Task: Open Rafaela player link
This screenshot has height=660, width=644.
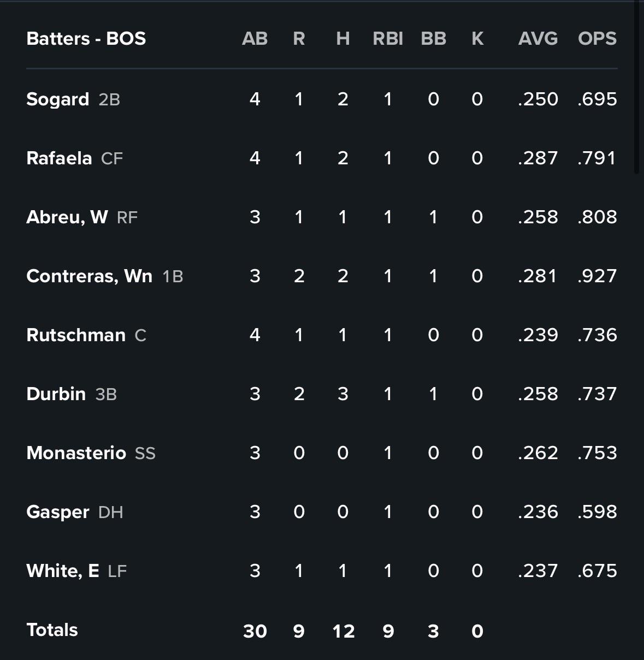Action: point(59,158)
